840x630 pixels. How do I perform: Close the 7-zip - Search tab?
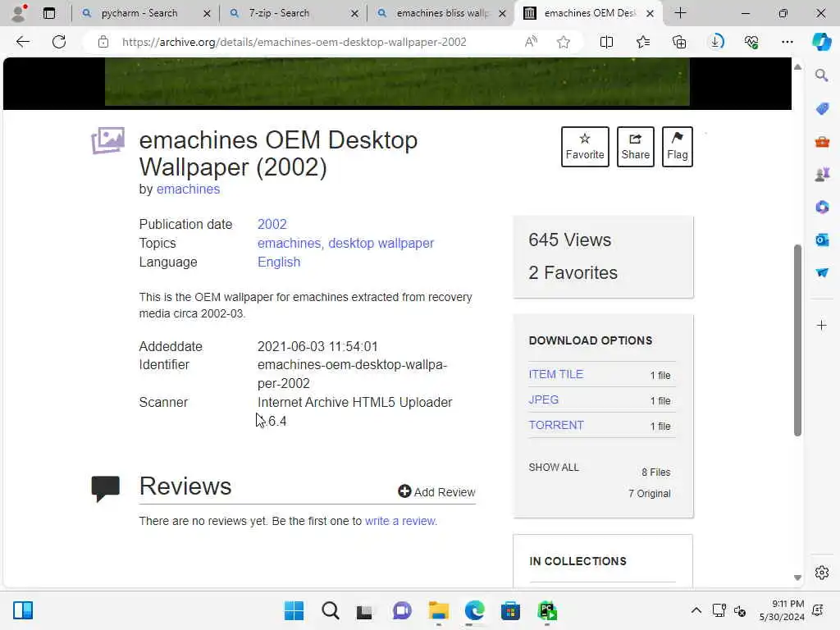[354, 13]
